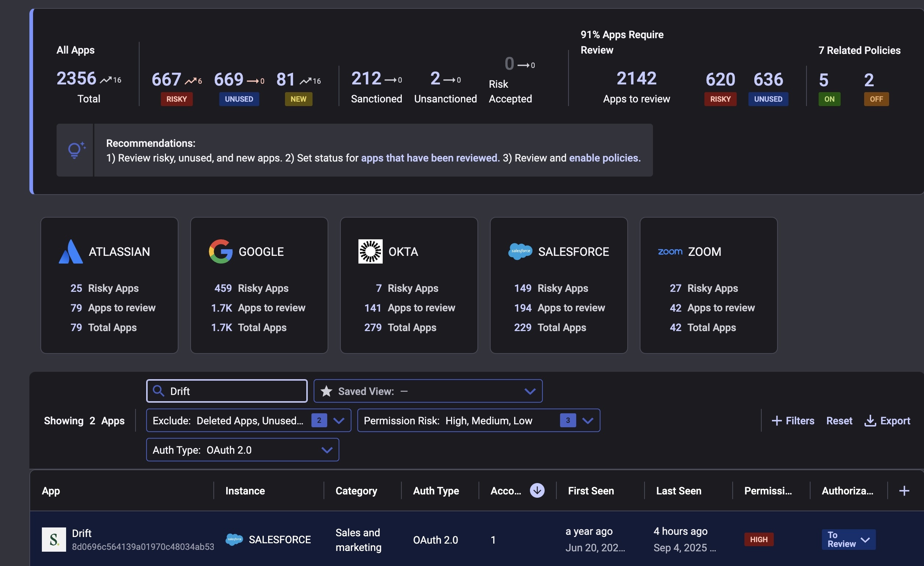
Task: Click the Unsanctioned apps count
Action: point(435,78)
